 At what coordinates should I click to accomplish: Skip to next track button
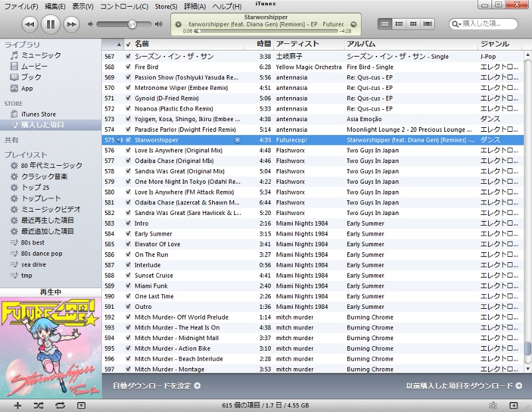click(x=71, y=25)
